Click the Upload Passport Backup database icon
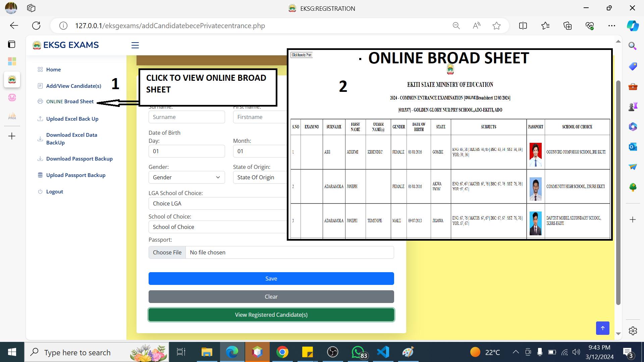The width and height of the screenshot is (644, 362). (40, 175)
